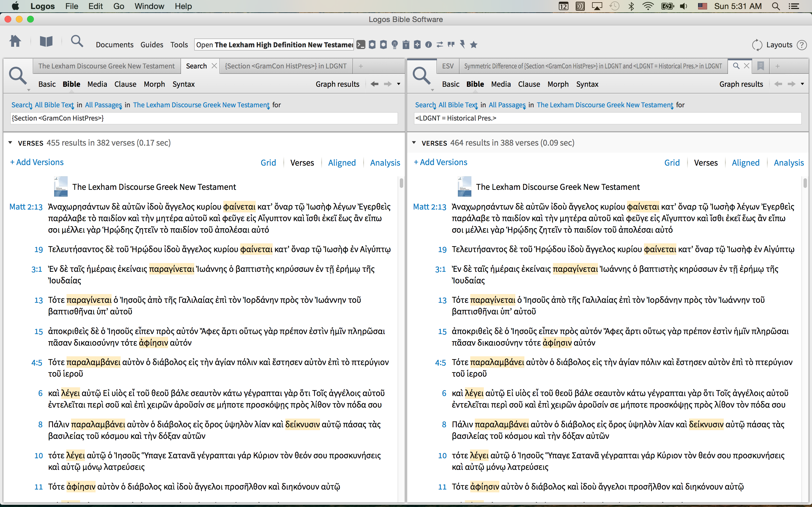
Task: Click Graph results in left panel
Action: (337, 84)
